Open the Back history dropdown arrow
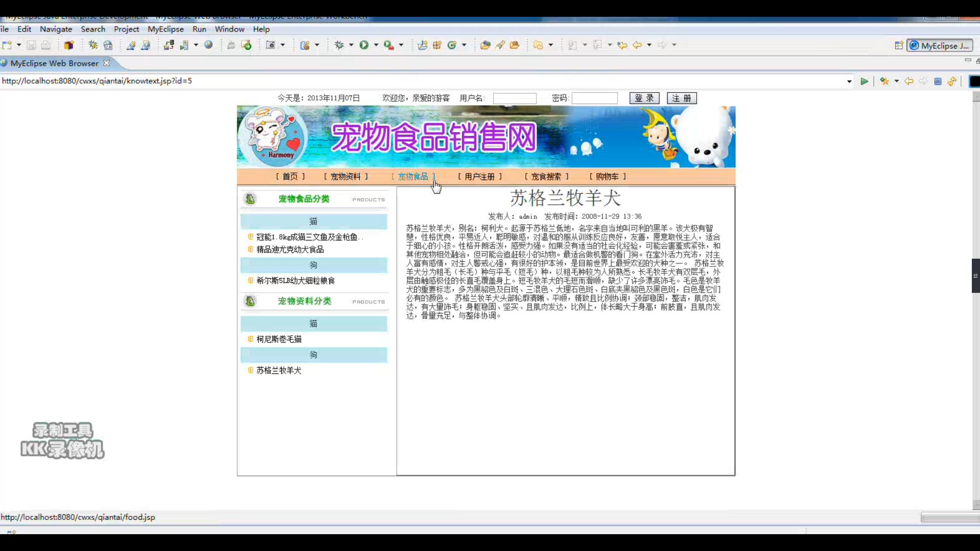The height and width of the screenshot is (551, 980). click(x=649, y=45)
